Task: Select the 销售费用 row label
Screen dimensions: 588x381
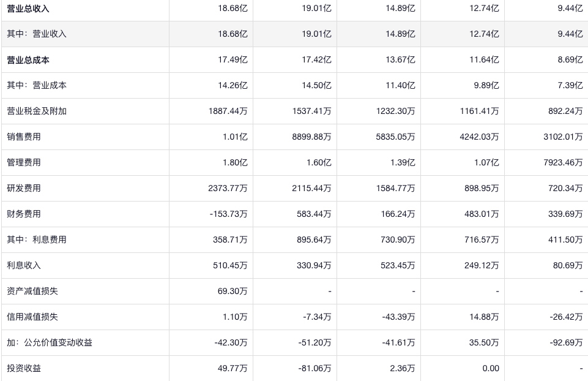Action: pos(24,137)
